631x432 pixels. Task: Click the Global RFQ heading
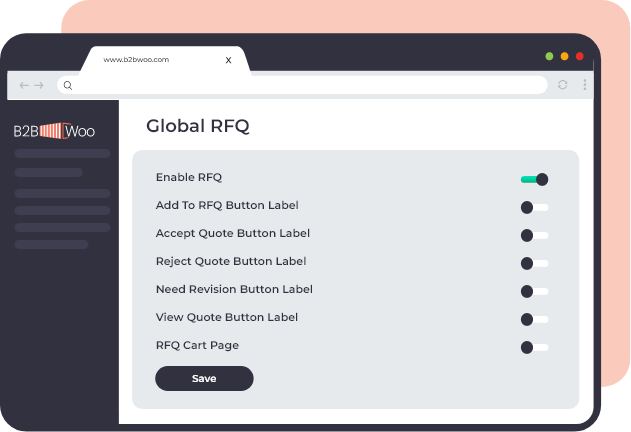[x=198, y=126]
